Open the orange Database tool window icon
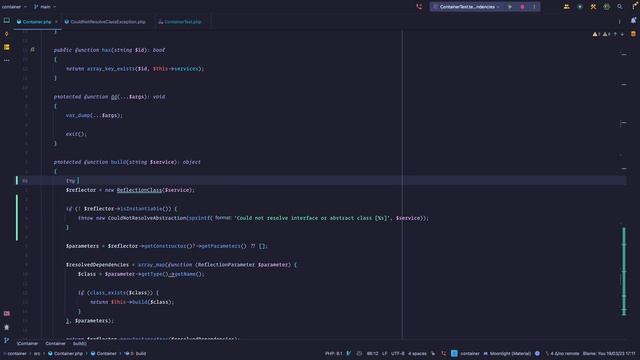640x360 pixels. [x=633, y=34]
